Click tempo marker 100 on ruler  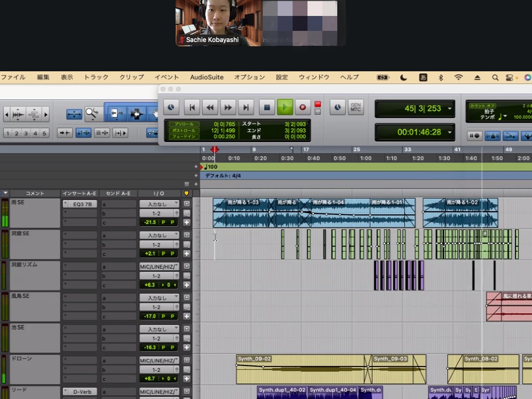click(211, 167)
